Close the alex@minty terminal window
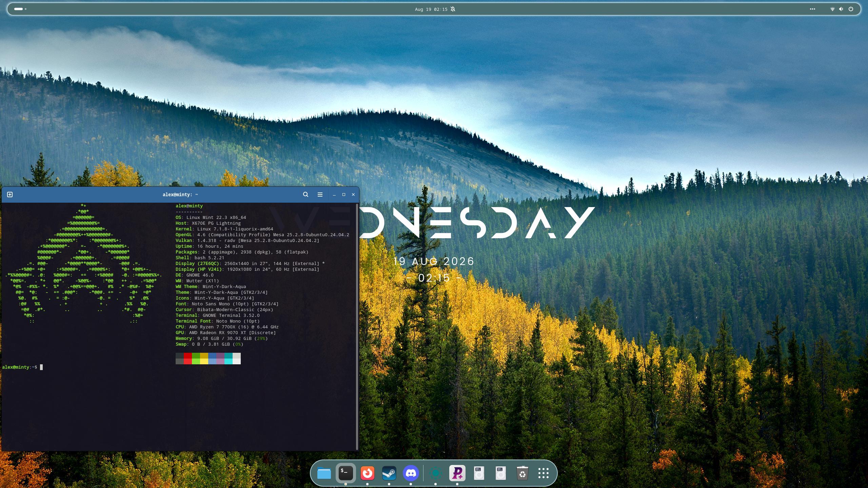The image size is (868, 488). [x=353, y=195]
